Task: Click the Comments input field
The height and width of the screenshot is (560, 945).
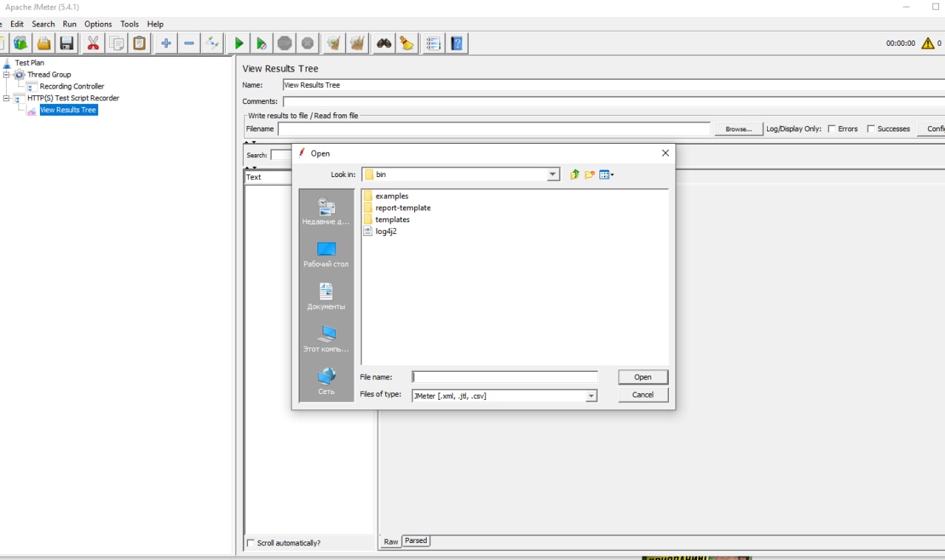Action: point(614,102)
